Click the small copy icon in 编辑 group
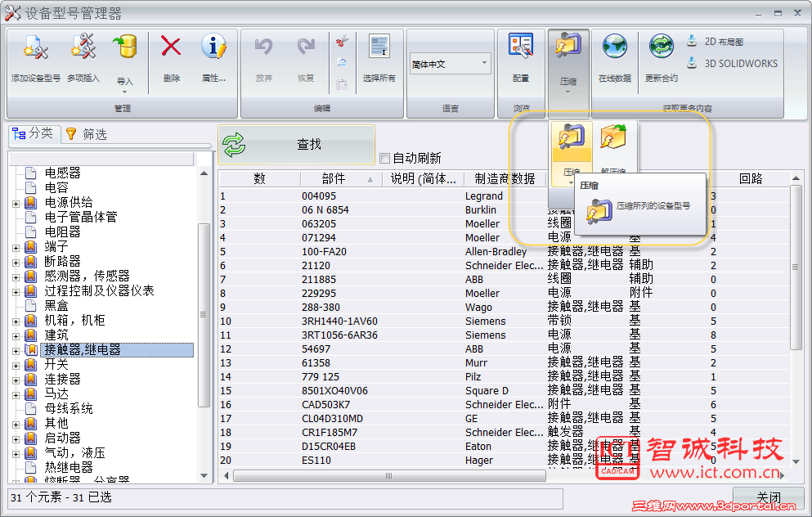The image size is (812, 517). (x=342, y=63)
